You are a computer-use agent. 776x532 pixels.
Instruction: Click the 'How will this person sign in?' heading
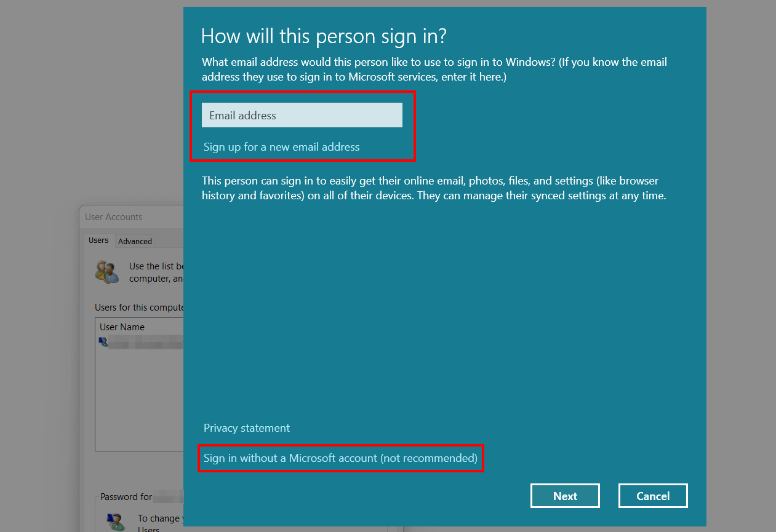pyautogui.click(x=324, y=36)
